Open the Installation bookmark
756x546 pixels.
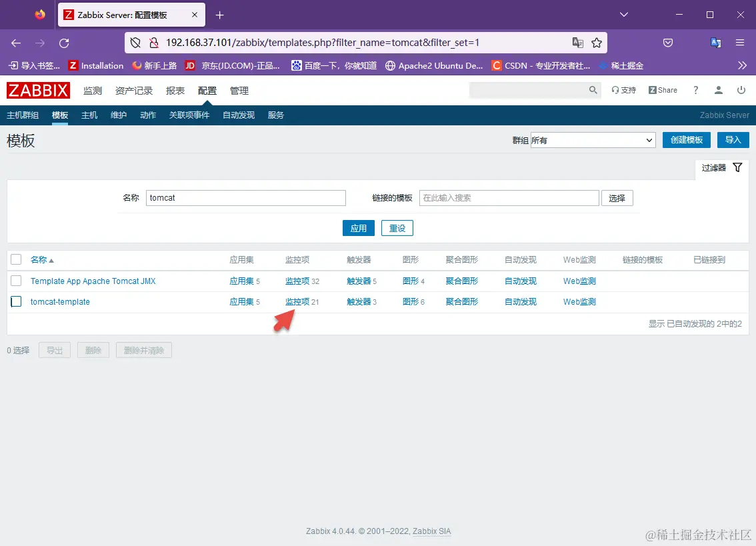click(x=96, y=65)
